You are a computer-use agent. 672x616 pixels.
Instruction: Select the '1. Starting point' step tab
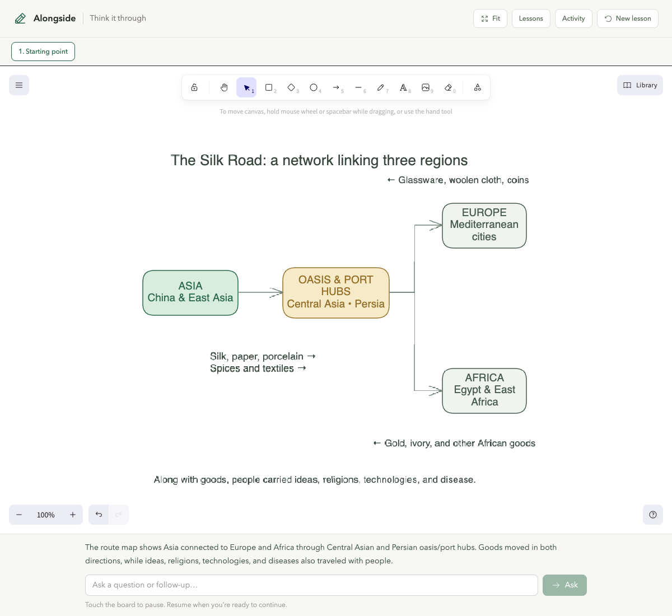point(43,52)
